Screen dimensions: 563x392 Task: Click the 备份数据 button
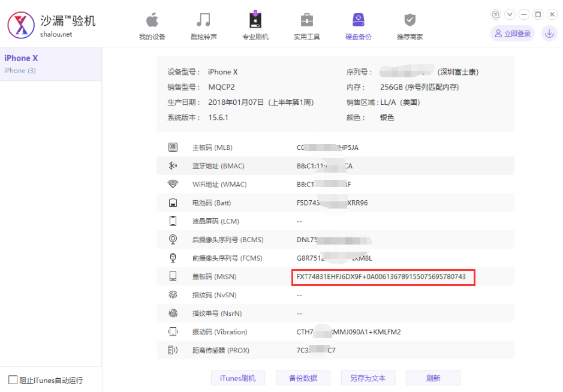(x=303, y=378)
